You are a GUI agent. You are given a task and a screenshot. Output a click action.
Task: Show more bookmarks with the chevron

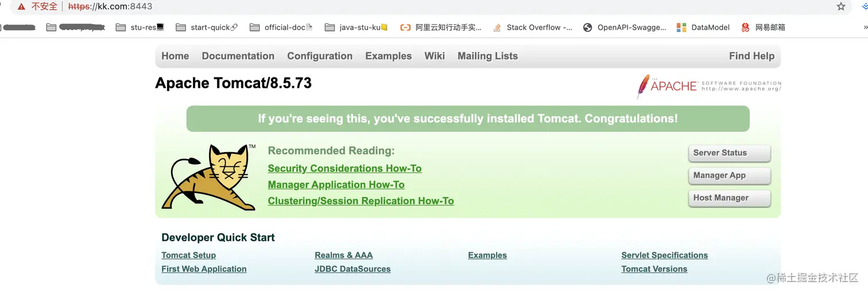865,27
